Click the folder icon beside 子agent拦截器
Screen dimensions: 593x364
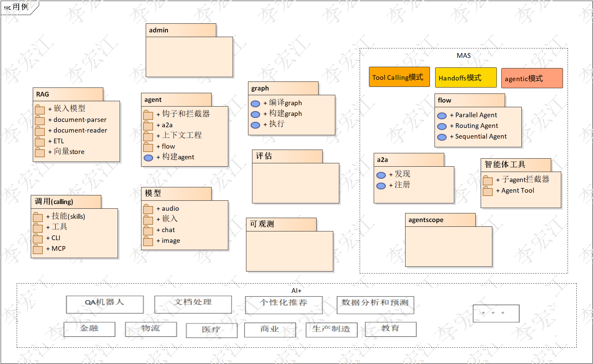tap(488, 180)
